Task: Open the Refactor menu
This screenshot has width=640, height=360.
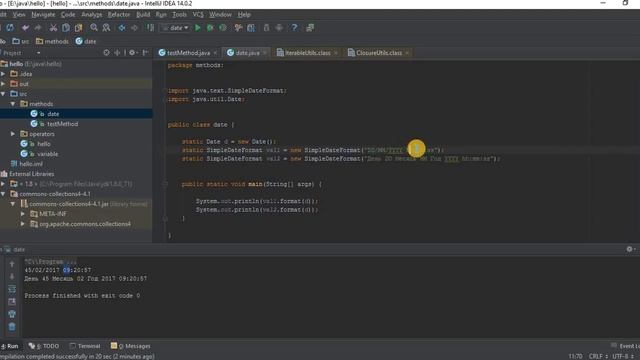Action: 119,14
